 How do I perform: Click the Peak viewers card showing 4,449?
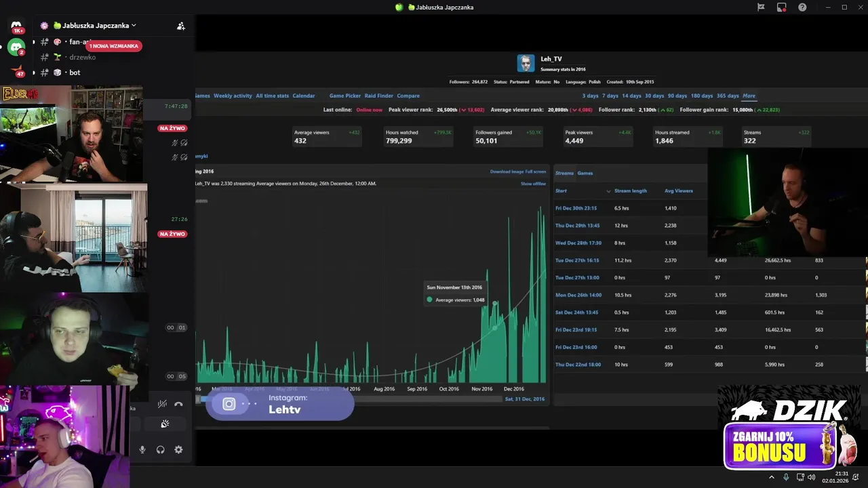tap(597, 136)
